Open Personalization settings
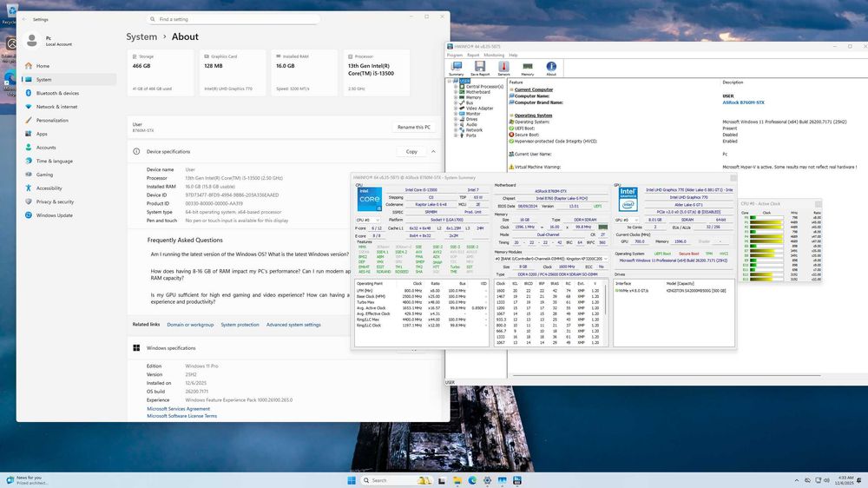The image size is (868, 488). [69, 120]
